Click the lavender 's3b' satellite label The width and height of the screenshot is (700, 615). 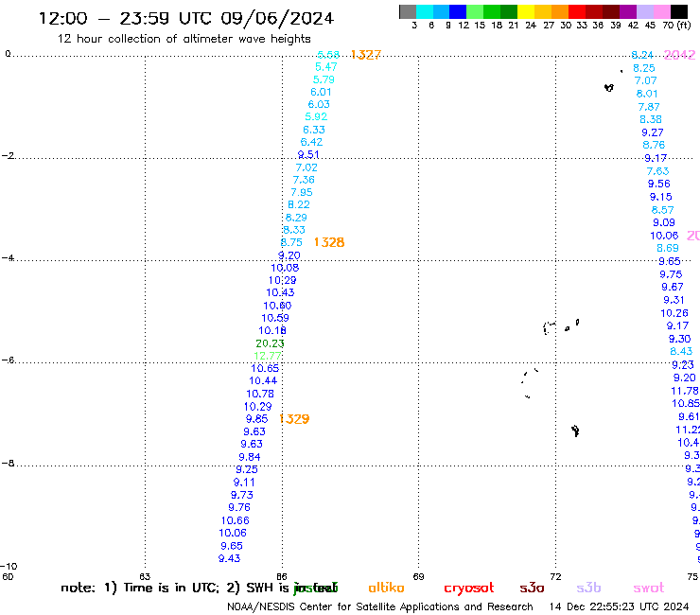point(588,588)
